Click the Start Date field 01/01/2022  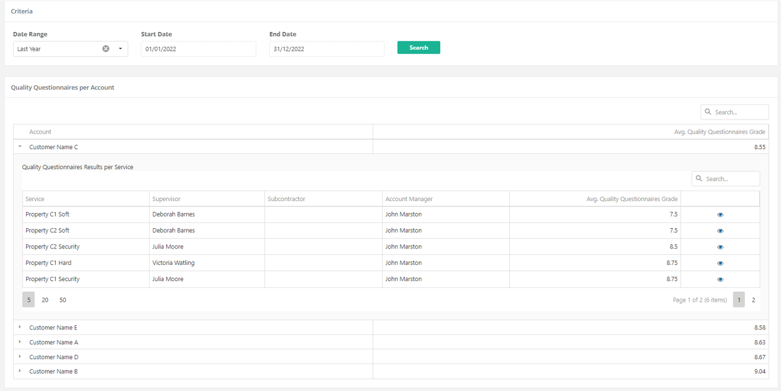[198, 49]
